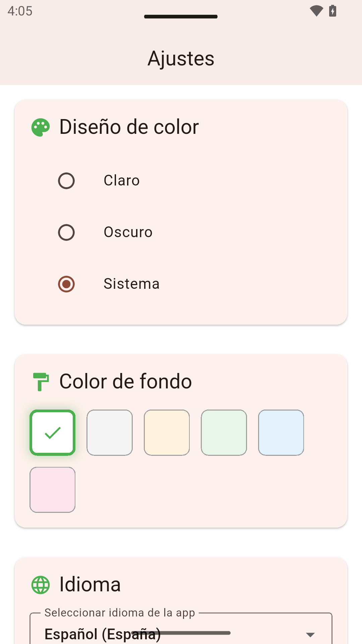Choose the light gray background swatch
The height and width of the screenshot is (644, 362).
click(x=110, y=433)
